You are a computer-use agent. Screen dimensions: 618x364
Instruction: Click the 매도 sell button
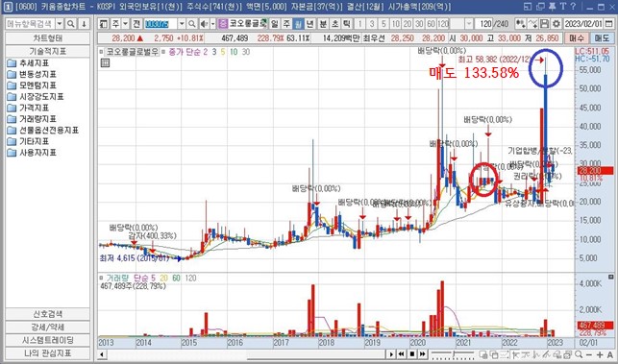pyautogui.click(x=602, y=38)
